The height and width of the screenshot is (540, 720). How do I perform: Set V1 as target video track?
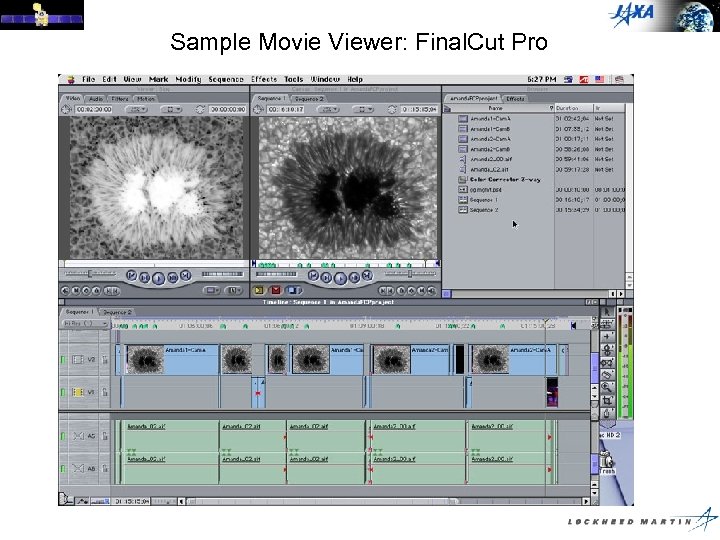pyautogui.click(x=78, y=392)
